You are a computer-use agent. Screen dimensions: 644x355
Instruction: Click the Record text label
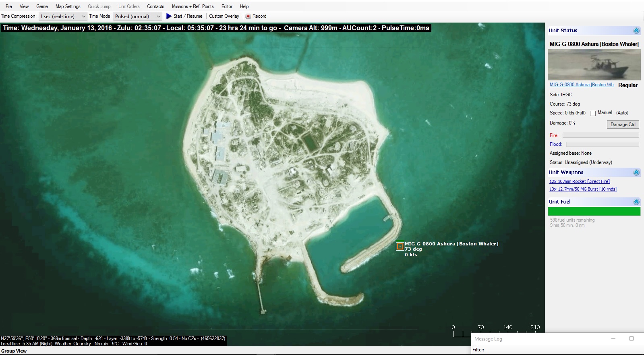pos(259,16)
